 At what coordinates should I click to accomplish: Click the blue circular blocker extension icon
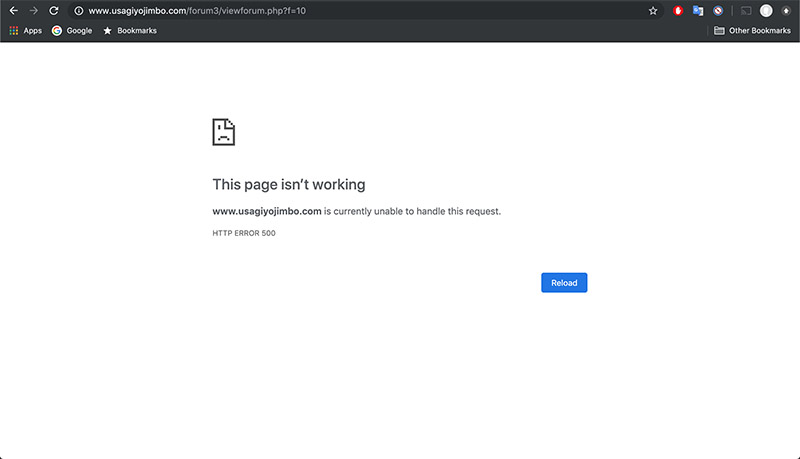(x=717, y=11)
